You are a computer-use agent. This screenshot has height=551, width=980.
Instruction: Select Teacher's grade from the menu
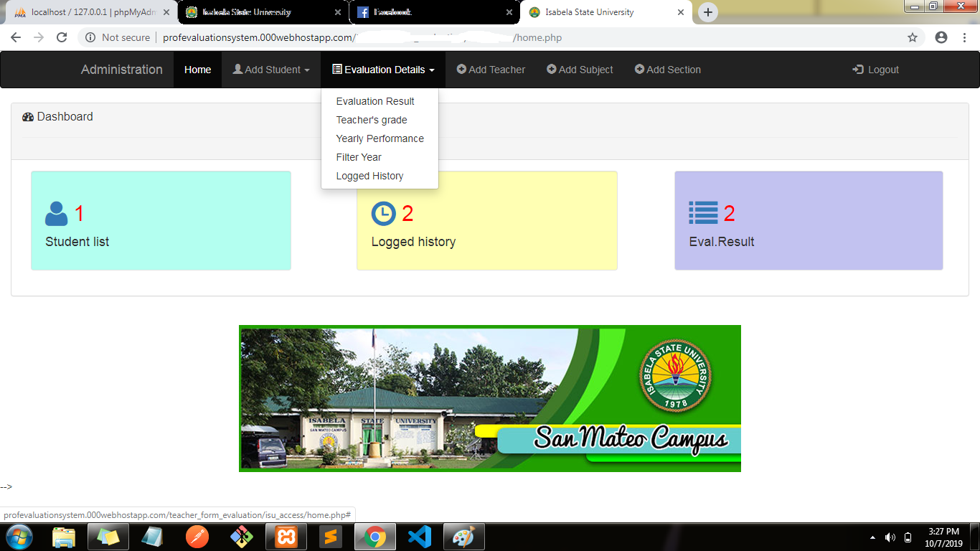371,120
